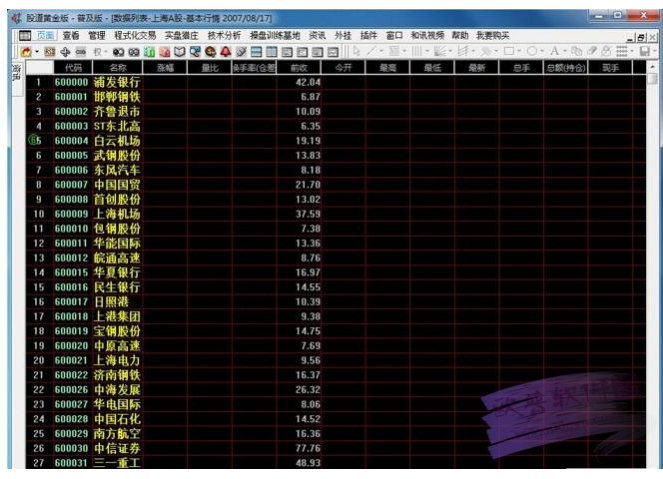Sort by the 名称 column header
Screen dimensions: 663x479
118,68
